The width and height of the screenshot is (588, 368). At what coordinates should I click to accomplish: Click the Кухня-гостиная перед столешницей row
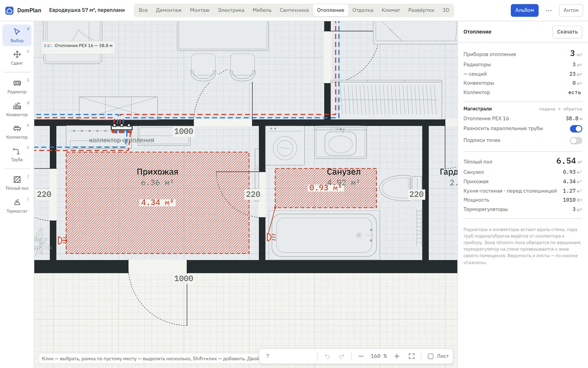[523, 191]
